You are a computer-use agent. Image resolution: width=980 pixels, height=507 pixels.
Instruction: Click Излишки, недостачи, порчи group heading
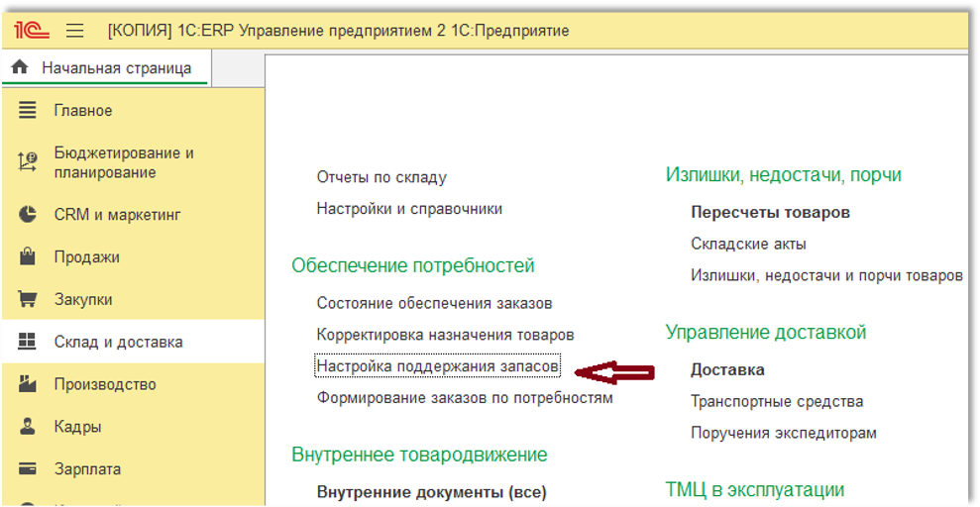point(784,175)
